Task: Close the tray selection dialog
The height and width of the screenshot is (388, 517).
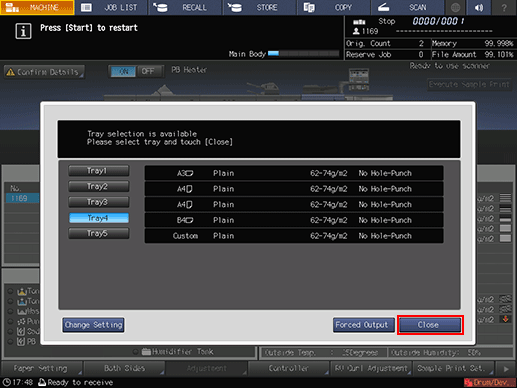Action: pos(430,325)
